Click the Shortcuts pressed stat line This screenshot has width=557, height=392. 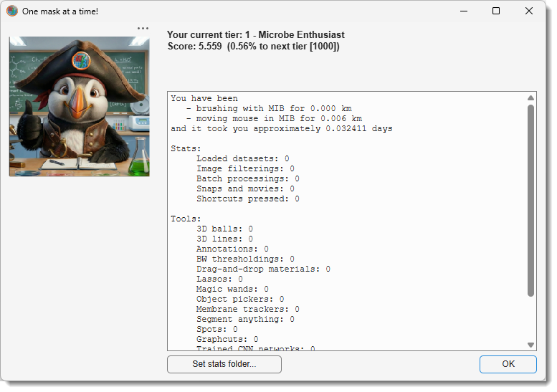pos(248,199)
